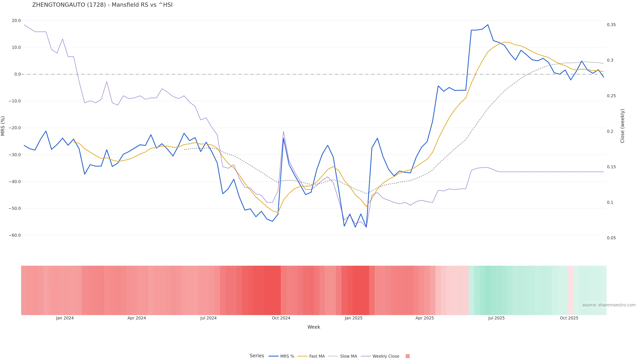This screenshot has height=362, width=644.
Task: Click the red heat-strip legend swatch
Action: point(408,356)
